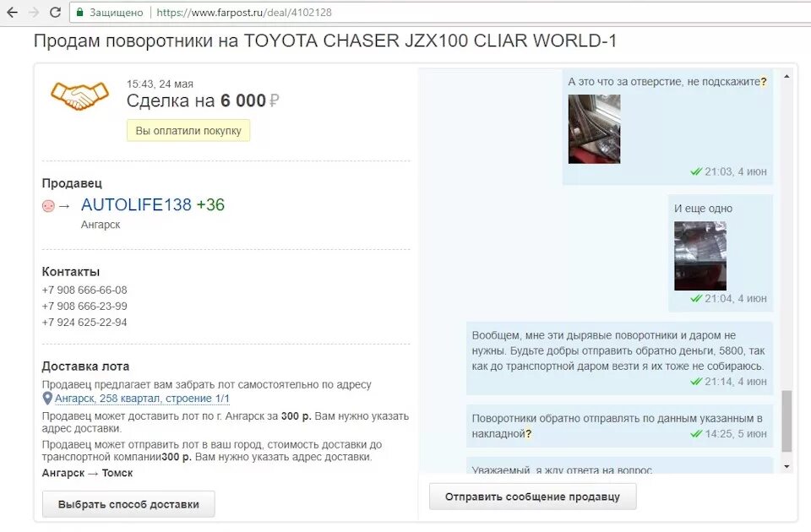Click Отправить сообщение продавцу button
811x532 pixels.
533,497
